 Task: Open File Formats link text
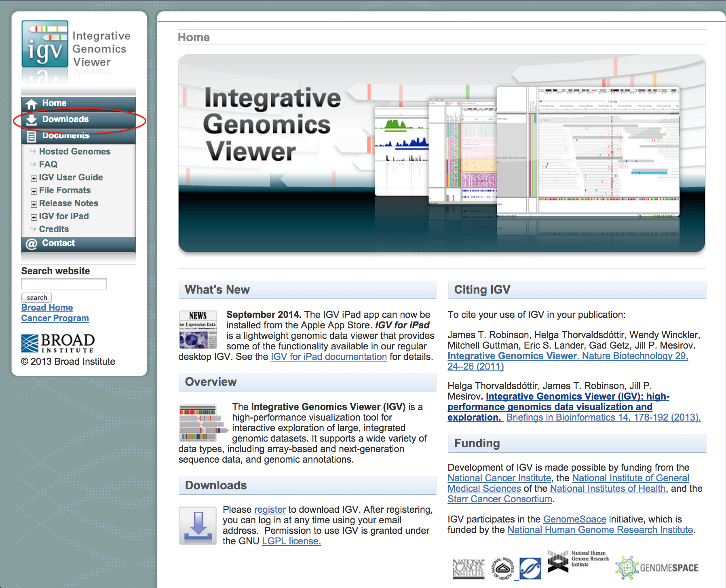click(x=65, y=190)
